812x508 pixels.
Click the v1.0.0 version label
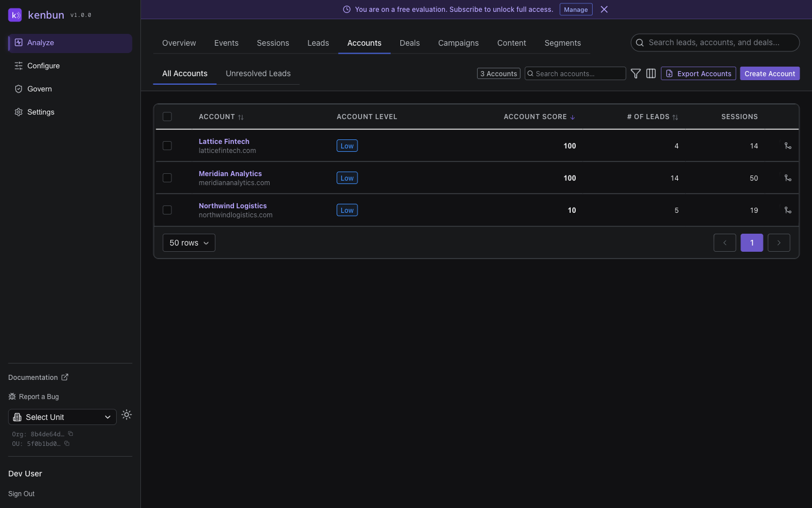coord(81,15)
